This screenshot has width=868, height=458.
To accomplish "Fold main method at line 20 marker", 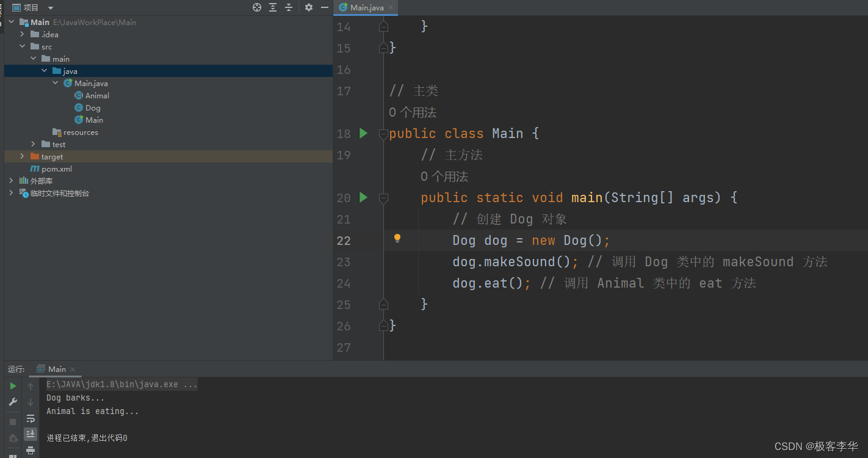I will tap(383, 198).
